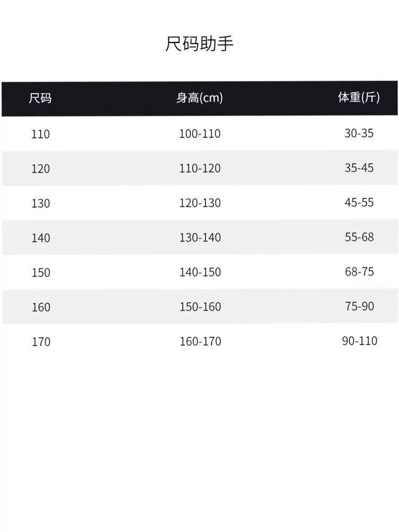The height and width of the screenshot is (532, 399).
Task: Select the weight range 35-45 cell
Action: 359,168
